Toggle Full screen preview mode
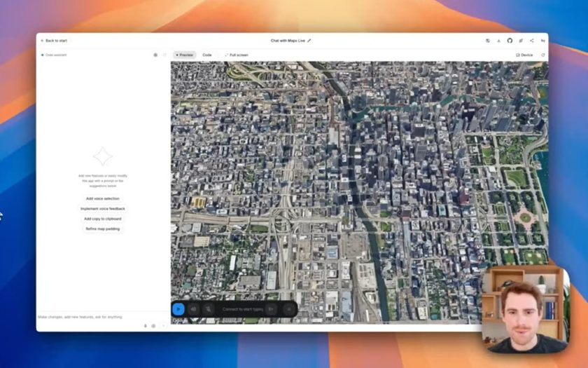 [x=236, y=55]
